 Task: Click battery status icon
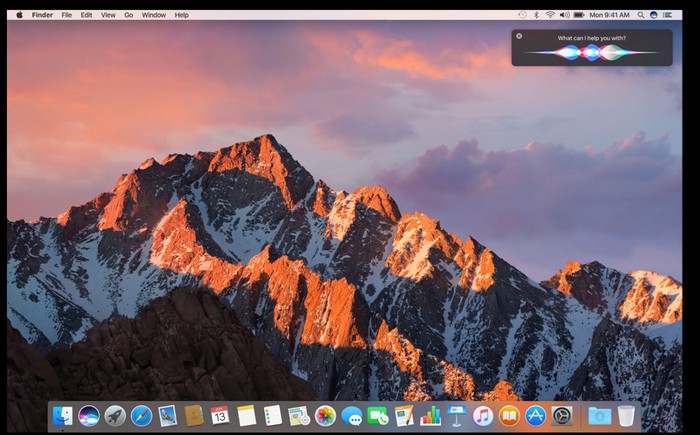579,15
